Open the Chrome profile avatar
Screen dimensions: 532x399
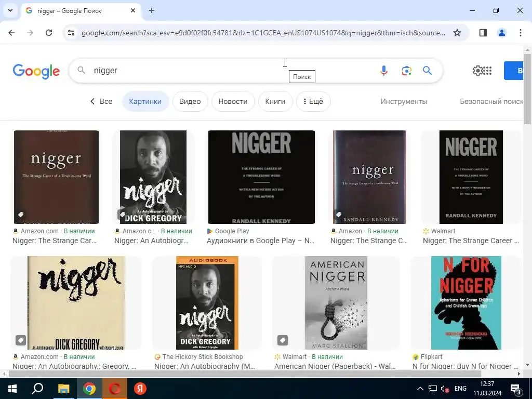502,33
